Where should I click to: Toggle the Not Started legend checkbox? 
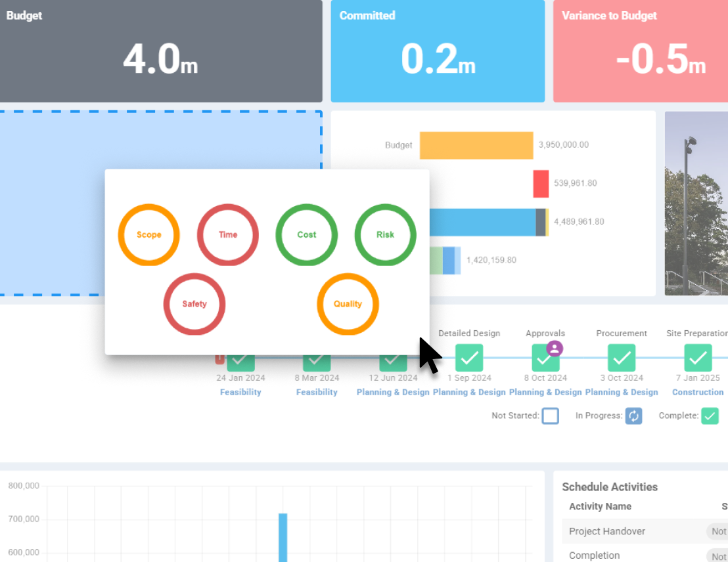click(x=551, y=416)
